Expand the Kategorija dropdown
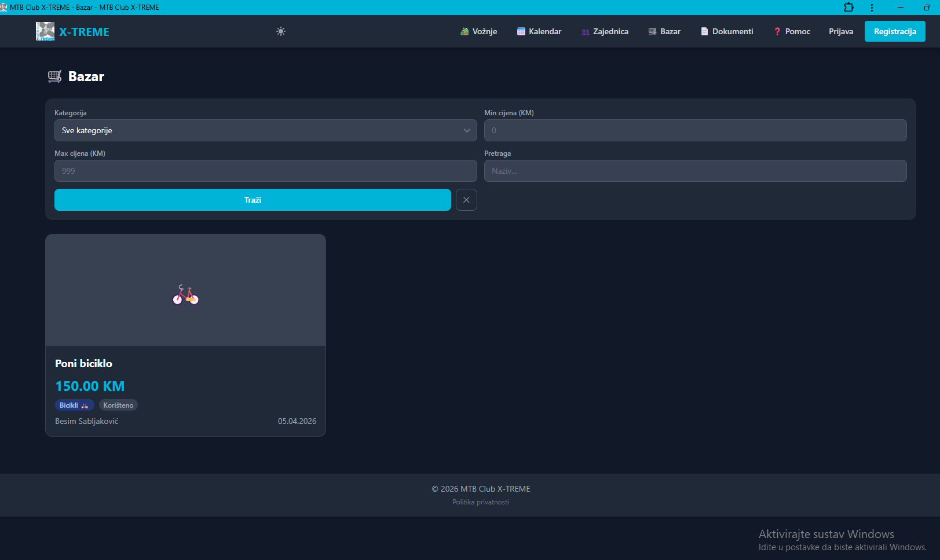Screen dimensions: 940x560 coord(265,130)
